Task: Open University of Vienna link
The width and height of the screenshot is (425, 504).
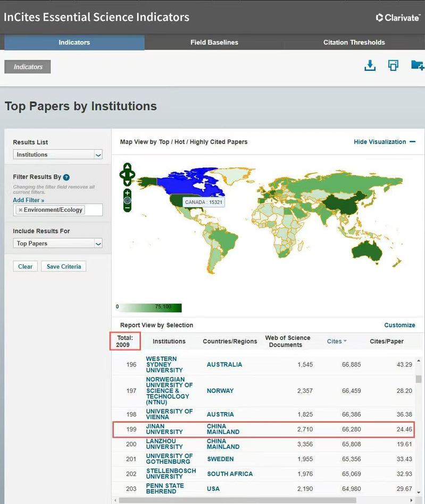Action: (x=170, y=414)
